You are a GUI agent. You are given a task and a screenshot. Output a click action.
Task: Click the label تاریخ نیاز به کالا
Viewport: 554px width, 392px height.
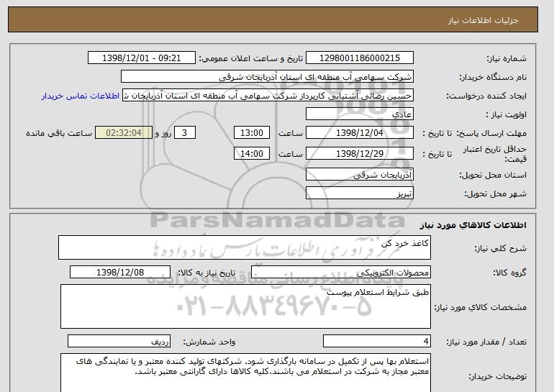(x=206, y=273)
